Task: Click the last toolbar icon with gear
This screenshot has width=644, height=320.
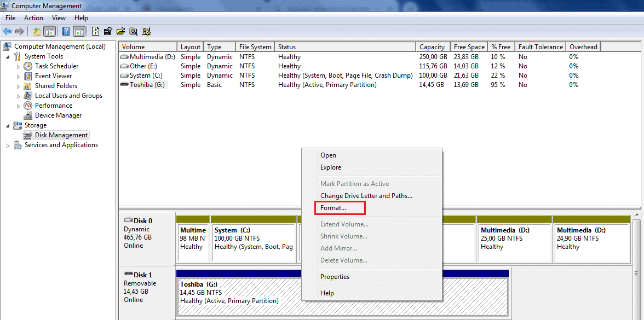Action: (146, 31)
